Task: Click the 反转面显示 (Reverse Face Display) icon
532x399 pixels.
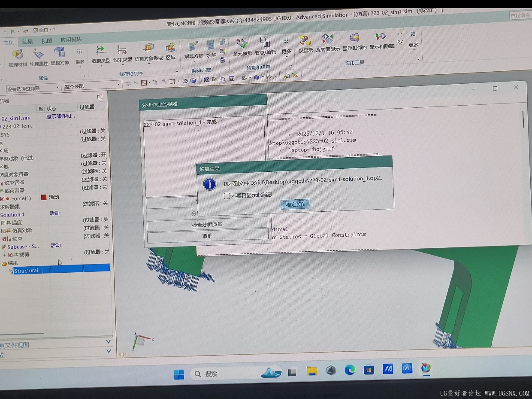Action: (328, 40)
